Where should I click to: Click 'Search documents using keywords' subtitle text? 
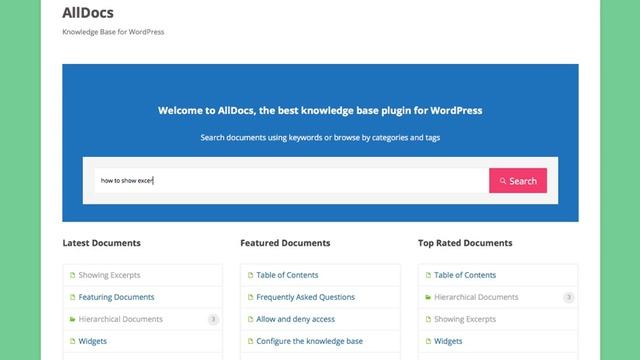(x=320, y=138)
